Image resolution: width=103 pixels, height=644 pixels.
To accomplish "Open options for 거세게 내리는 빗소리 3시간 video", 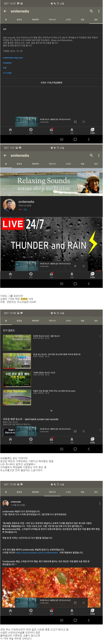I will [x=100, y=373].
